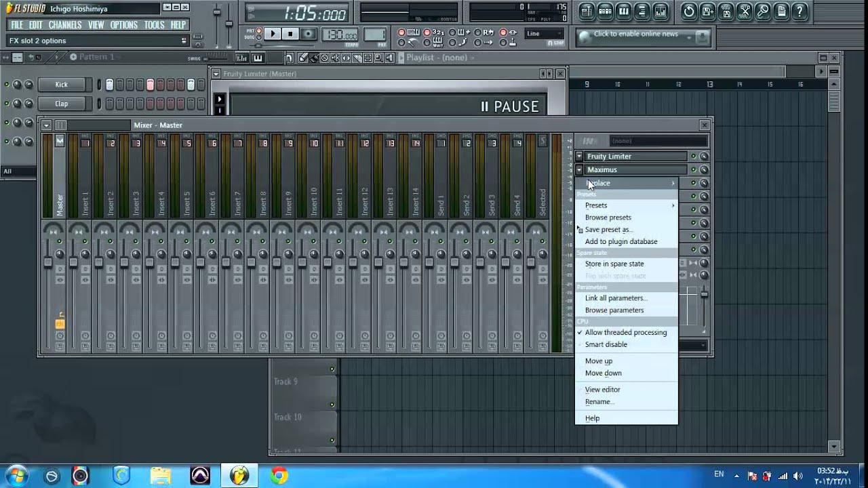Viewport: 868px width, 488px height.
Task: Open the Piano roll from toolbar
Action: [x=623, y=11]
